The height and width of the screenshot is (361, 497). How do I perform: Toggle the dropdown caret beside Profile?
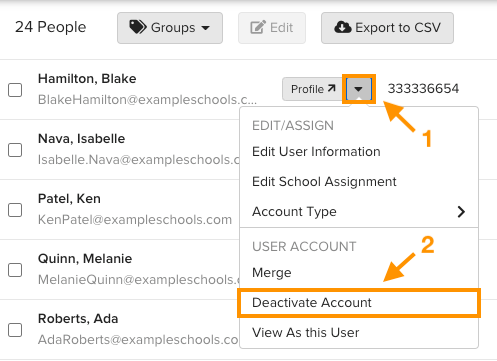click(x=359, y=89)
